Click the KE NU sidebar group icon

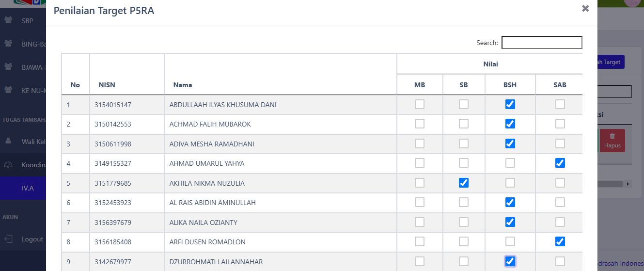pos(8,90)
